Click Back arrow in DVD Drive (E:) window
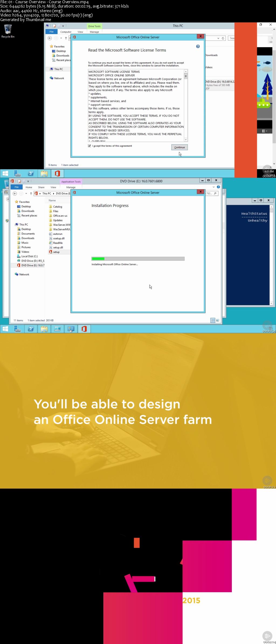The height and width of the screenshot is (644, 276). (x=15, y=193)
